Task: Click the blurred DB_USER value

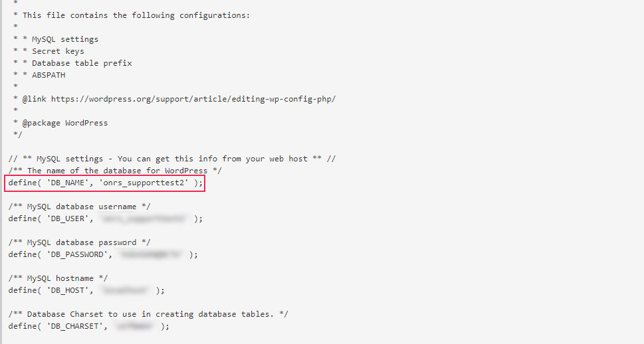Action: click(x=144, y=218)
